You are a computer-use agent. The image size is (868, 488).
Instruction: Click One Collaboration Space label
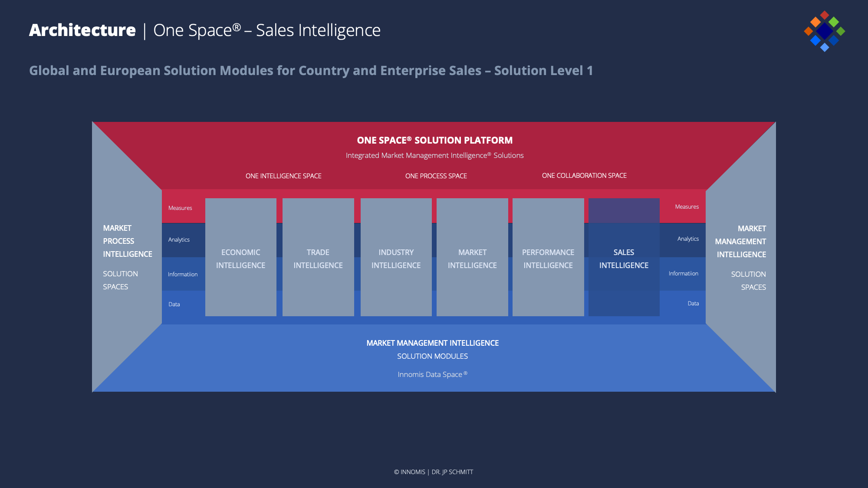point(584,176)
